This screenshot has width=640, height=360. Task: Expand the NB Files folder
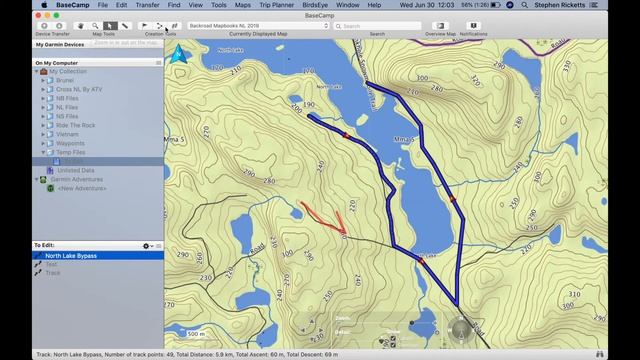[x=43, y=98]
